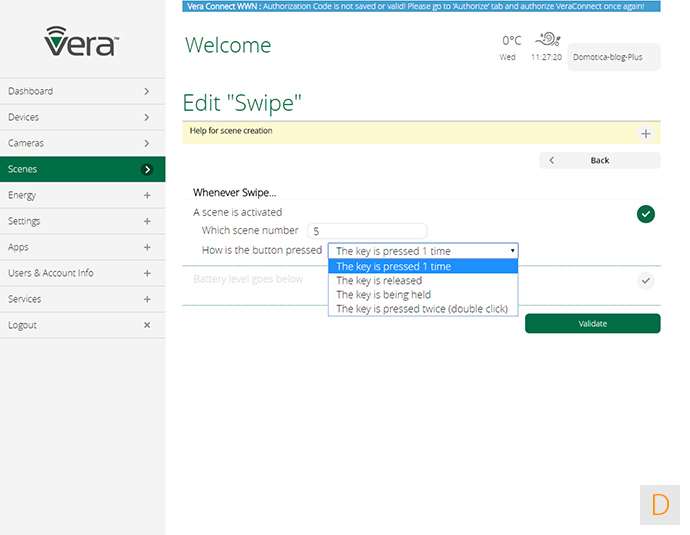The image size is (690, 535).
Task: Toggle the grey 'Battery level goes below' checkmark
Action: pos(646,281)
